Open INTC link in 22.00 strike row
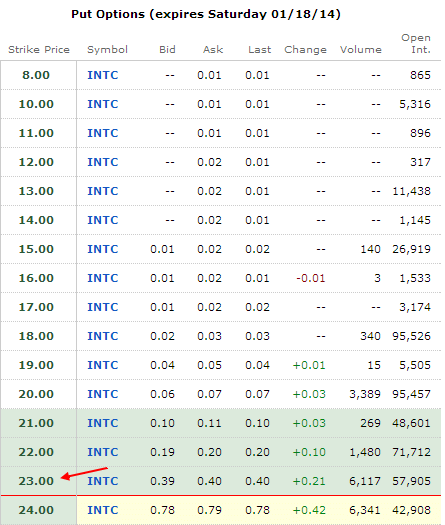This screenshot has width=445, height=525. click(x=102, y=452)
